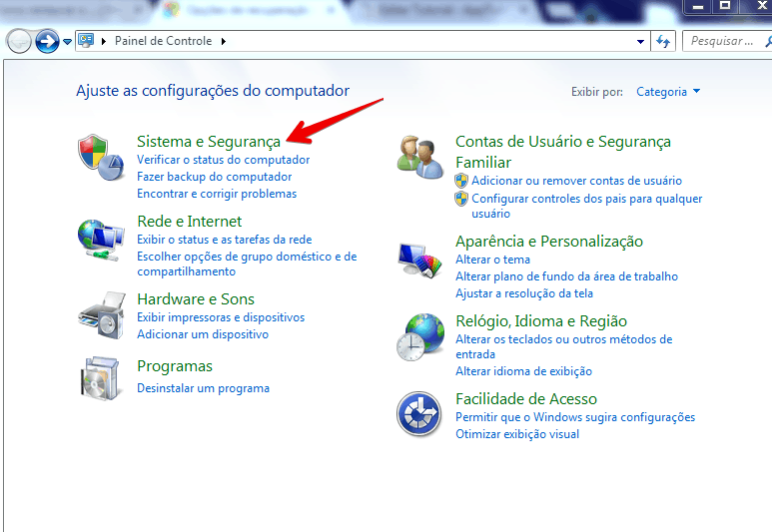The height and width of the screenshot is (532, 772).
Task: Open the Exibir por Categoria dropdown
Action: [x=668, y=92]
